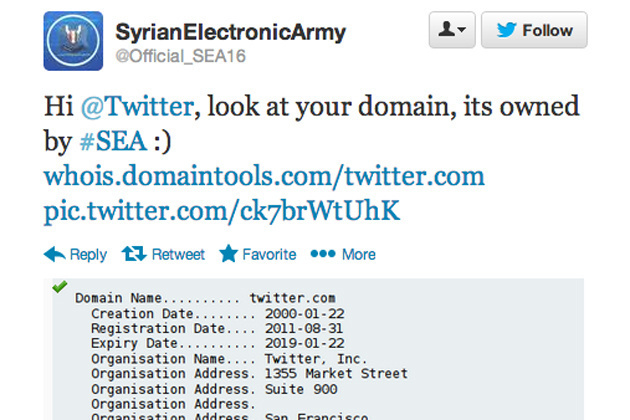Click the Reply arrow icon
This screenshot has width=630, height=420.
(54, 254)
